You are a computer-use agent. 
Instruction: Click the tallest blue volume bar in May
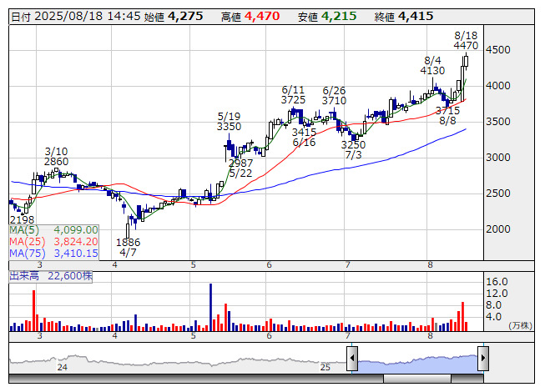211,307
